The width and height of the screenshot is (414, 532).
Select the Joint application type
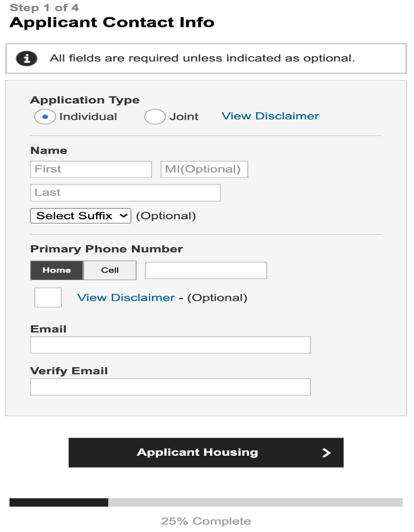[155, 116]
